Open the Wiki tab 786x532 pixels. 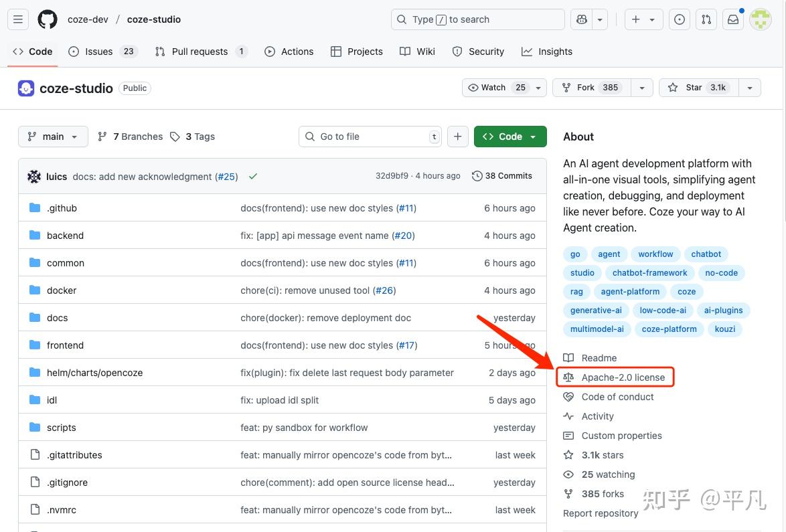(x=418, y=52)
